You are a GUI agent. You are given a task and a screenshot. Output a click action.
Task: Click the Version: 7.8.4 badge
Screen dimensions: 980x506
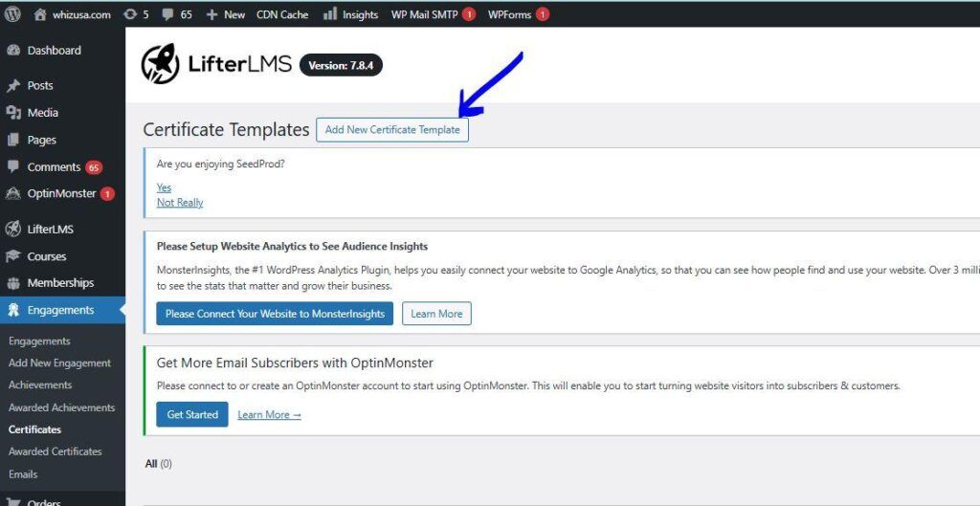point(342,65)
